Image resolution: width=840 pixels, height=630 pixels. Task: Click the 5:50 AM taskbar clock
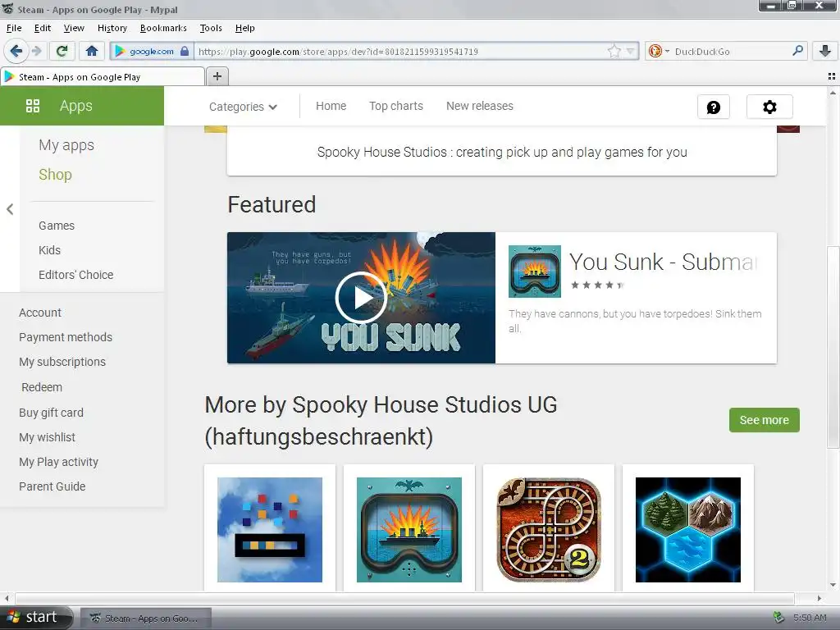pos(810,618)
